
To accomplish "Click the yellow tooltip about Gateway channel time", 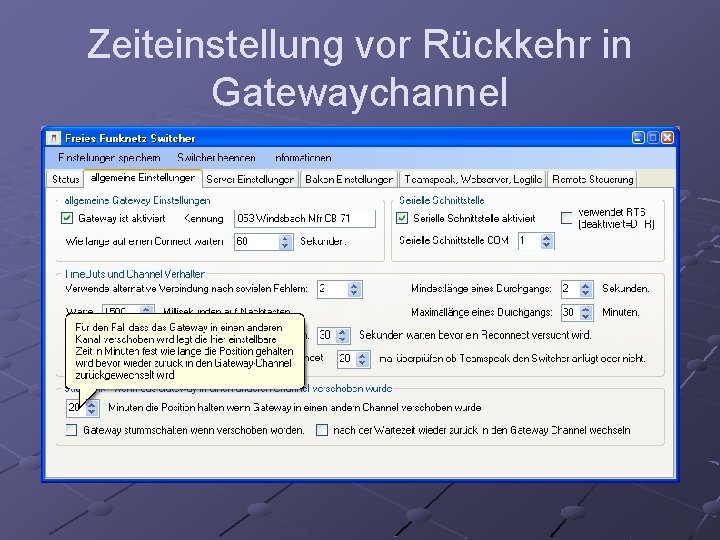I will click(x=185, y=351).
